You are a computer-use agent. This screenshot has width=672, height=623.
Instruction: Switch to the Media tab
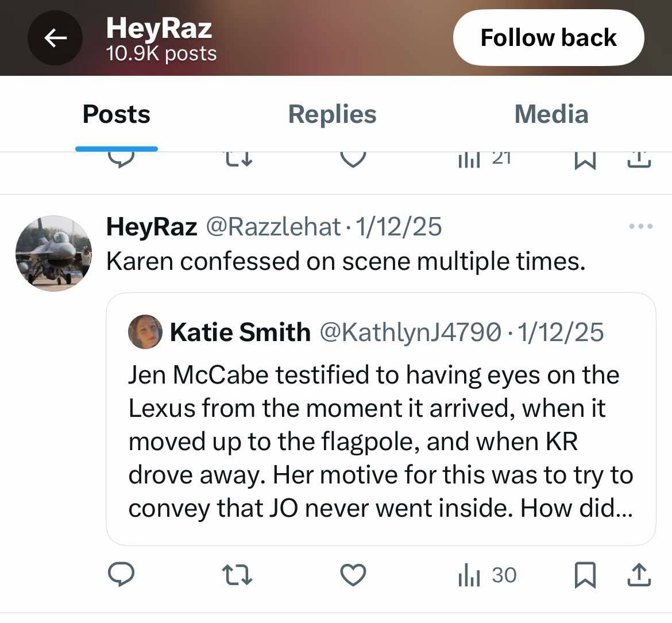pyautogui.click(x=551, y=114)
